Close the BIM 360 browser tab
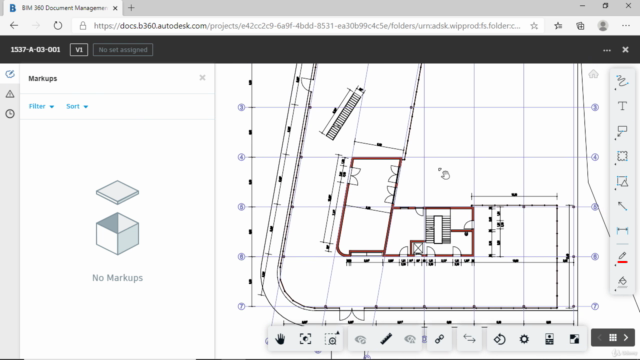This screenshot has width=640, height=360. pyautogui.click(x=115, y=8)
